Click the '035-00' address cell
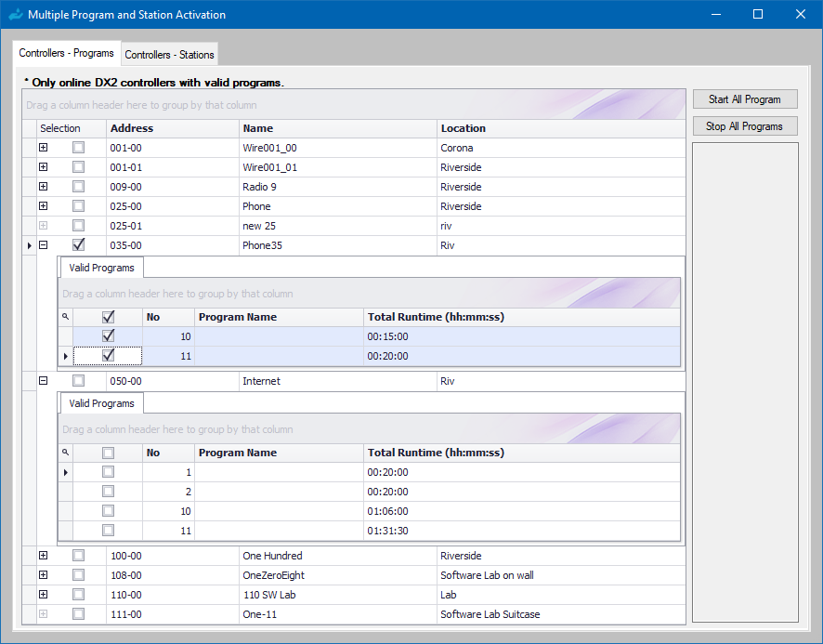The width and height of the screenshot is (823, 644). [173, 244]
